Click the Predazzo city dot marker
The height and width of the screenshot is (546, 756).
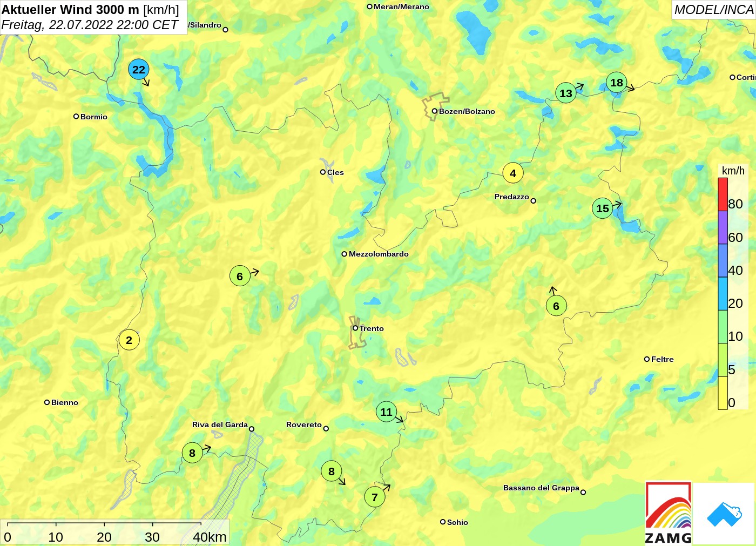(x=533, y=201)
